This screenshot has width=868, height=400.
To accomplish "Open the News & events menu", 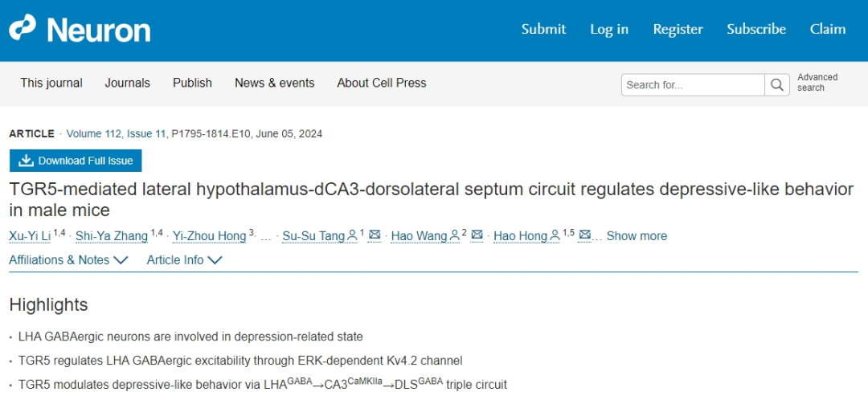I will [275, 83].
